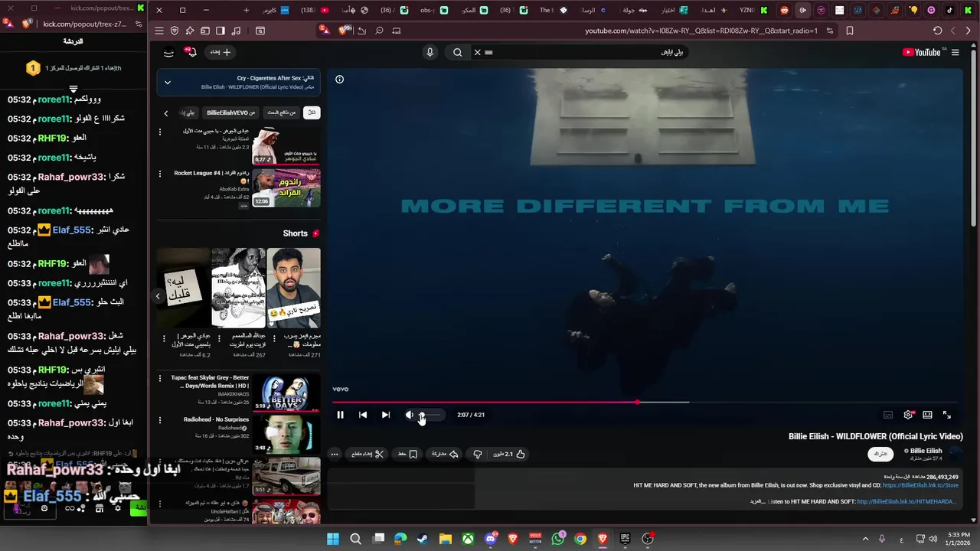Start voice search with the microphone
The width and height of the screenshot is (980, 551).
(x=430, y=52)
